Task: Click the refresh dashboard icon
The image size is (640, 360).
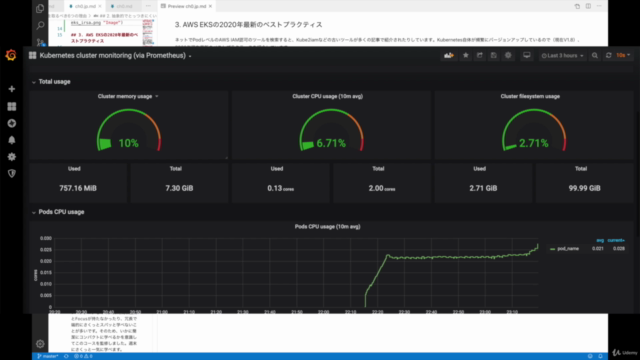Action: (608, 56)
